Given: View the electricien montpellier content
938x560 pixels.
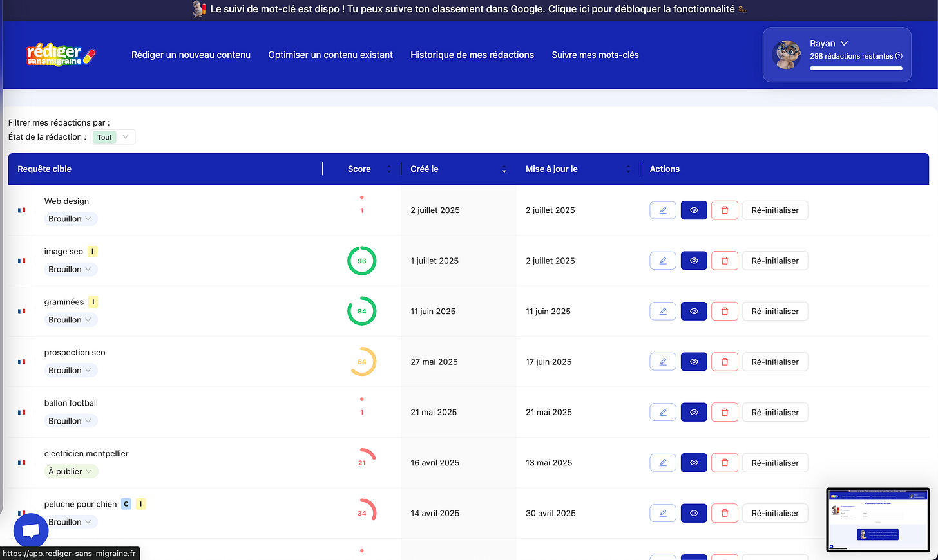Looking at the screenshot, I should click(x=694, y=463).
